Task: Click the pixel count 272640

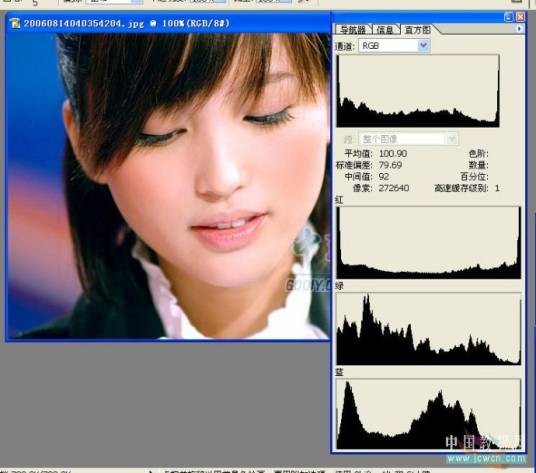Action: 394,188
